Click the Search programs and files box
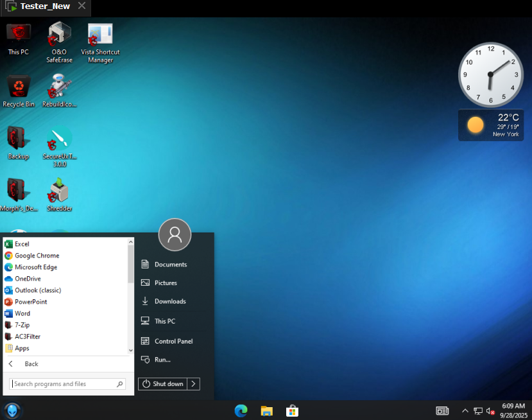The width and height of the screenshot is (532, 420). pos(63,384)
